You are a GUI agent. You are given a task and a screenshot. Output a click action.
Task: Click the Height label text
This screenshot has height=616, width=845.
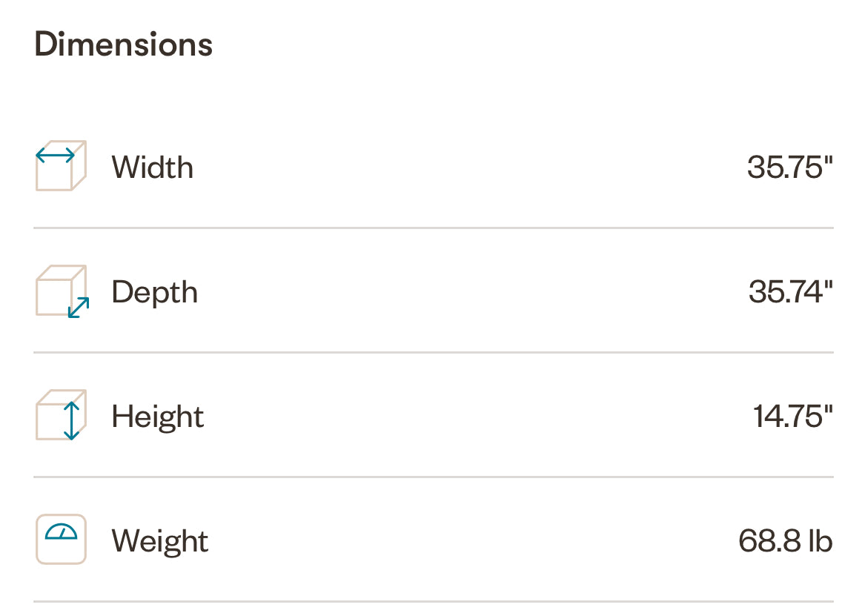[158, 416]
